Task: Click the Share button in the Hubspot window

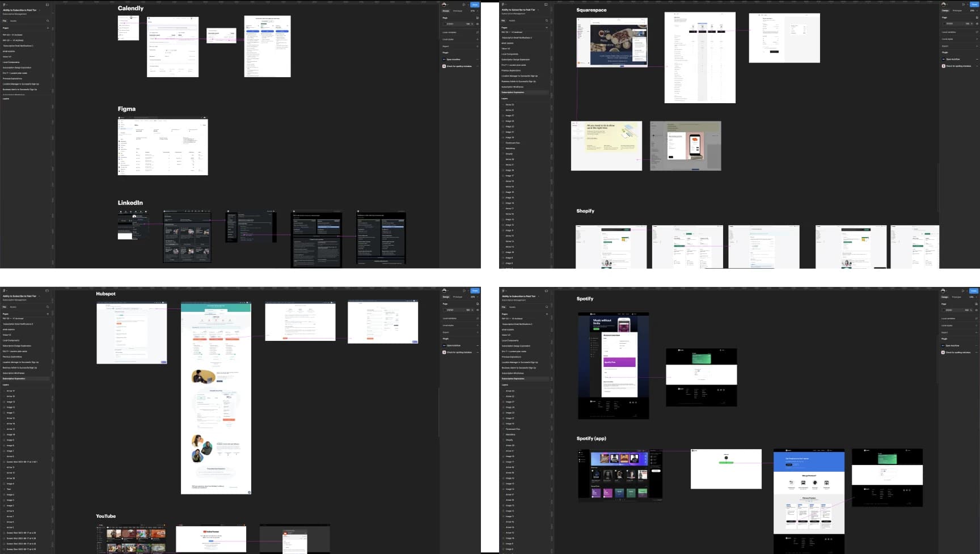Action: 475,291
